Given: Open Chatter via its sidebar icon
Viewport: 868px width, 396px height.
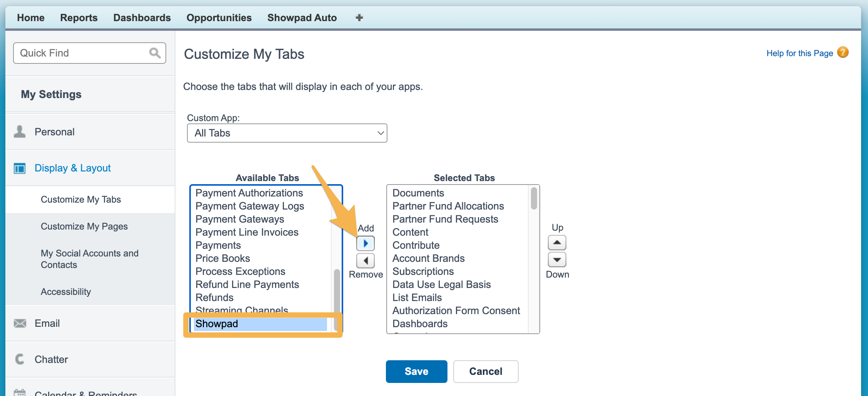Looking at the screenshot, I should tap(19, 359).
